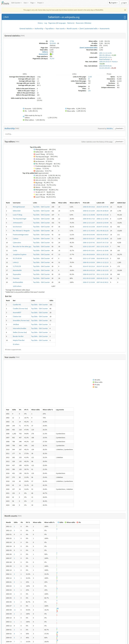Open Edit Counter for Louis P. Boog

(x=45, y=215)
